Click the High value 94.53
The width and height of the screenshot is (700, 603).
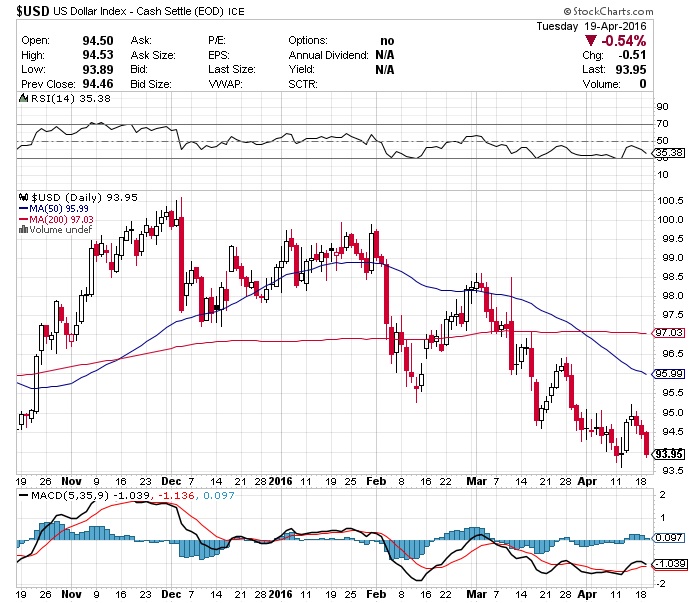point(98,55)
